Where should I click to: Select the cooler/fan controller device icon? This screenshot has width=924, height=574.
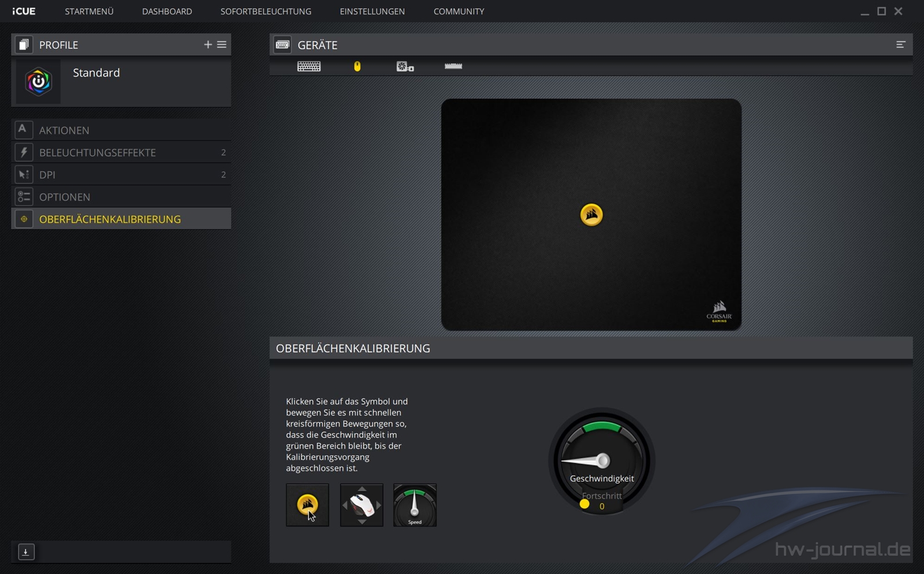point(405,66)
